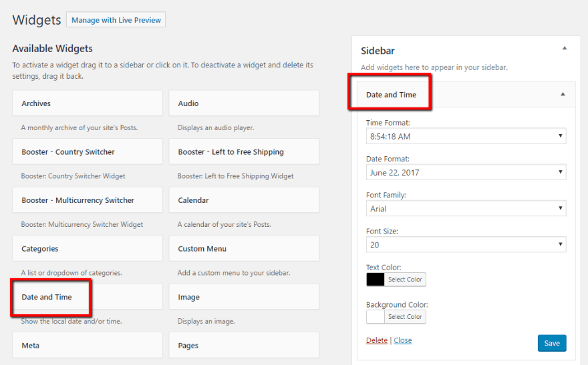
Task: Click the Delete widget link
Action: pos(376,340)
